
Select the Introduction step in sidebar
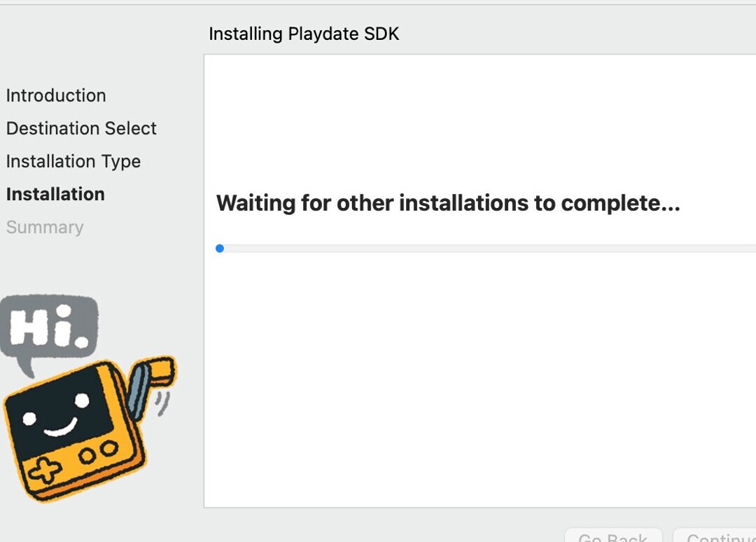pos(56,95)
